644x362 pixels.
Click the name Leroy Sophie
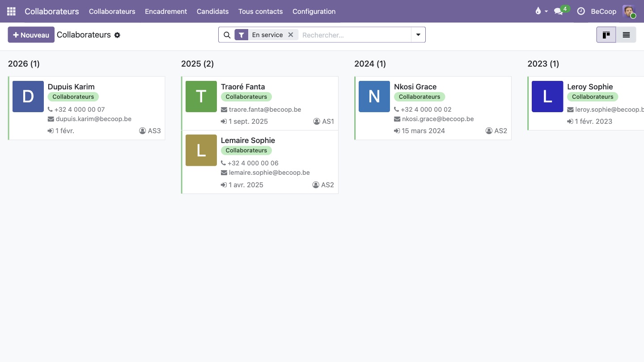coord(590,87)
